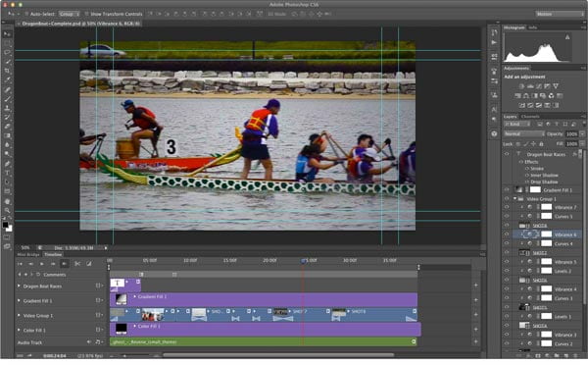Open the Mini Bridge tab

tap(28, 254)
